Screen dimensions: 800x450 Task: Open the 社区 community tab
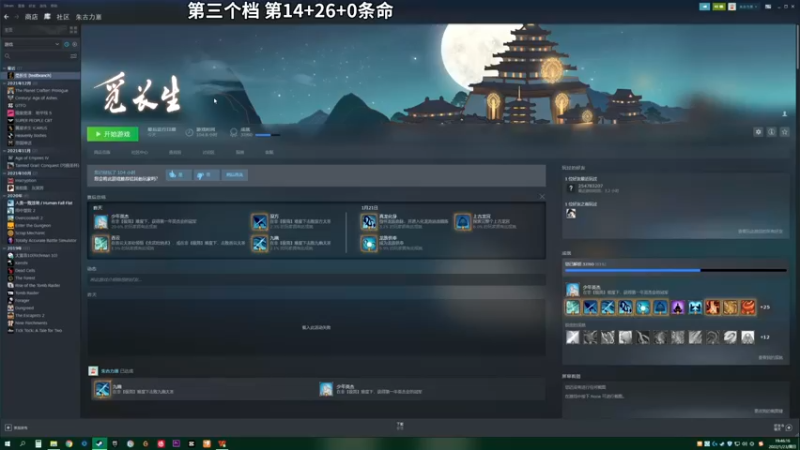point(63,17)
